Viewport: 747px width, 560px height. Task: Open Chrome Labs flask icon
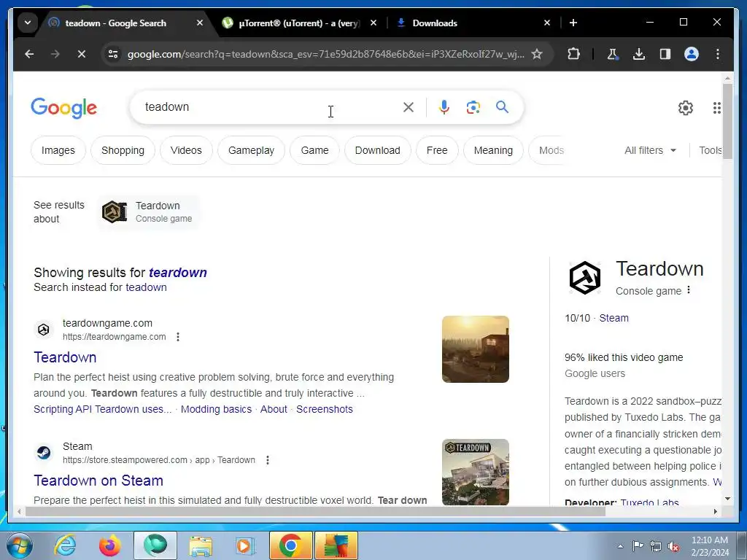point(613,54)
